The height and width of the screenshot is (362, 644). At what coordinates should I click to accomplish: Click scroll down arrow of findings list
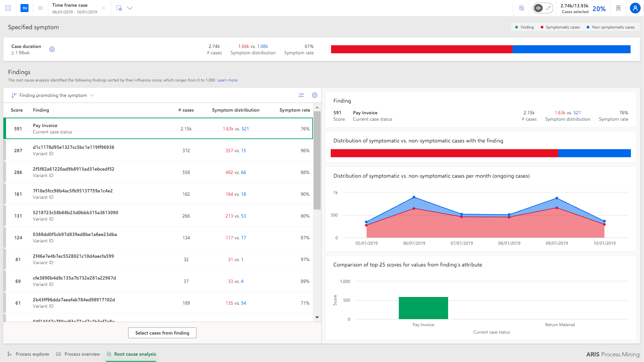pos(317,317)
